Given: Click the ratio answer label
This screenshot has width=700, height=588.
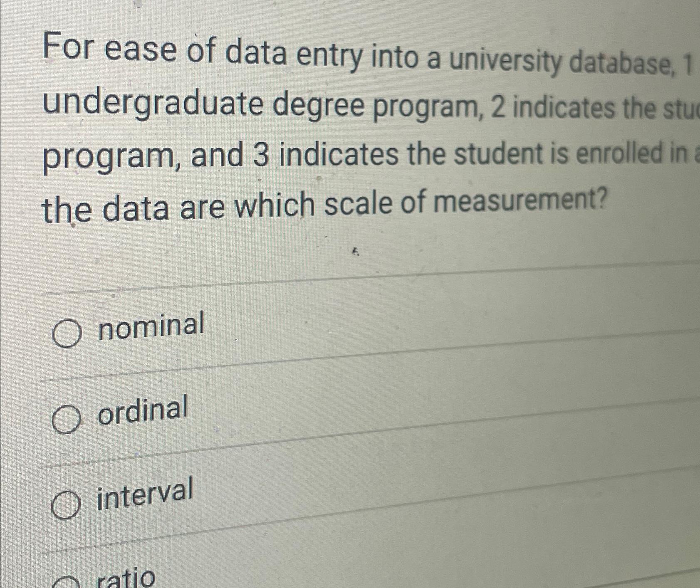Looking at the screenshot, I should point(125,580).
